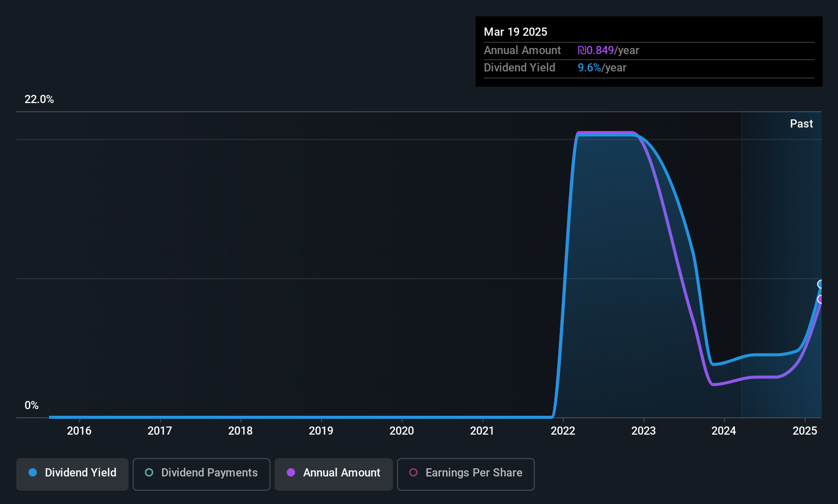Click the blue Dividend Yield endpoint marker
Image resolution: width=838 pixels, height=504 pixels.
pyautogui.click(x=821, y=284)
